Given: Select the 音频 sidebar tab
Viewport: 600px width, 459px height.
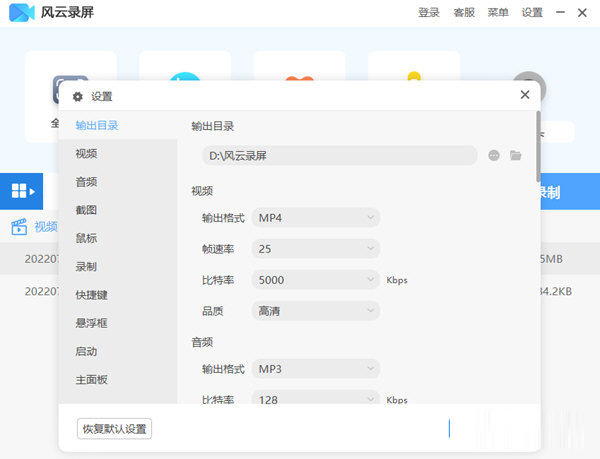Looking at the screenshot, I should [118, 182].
